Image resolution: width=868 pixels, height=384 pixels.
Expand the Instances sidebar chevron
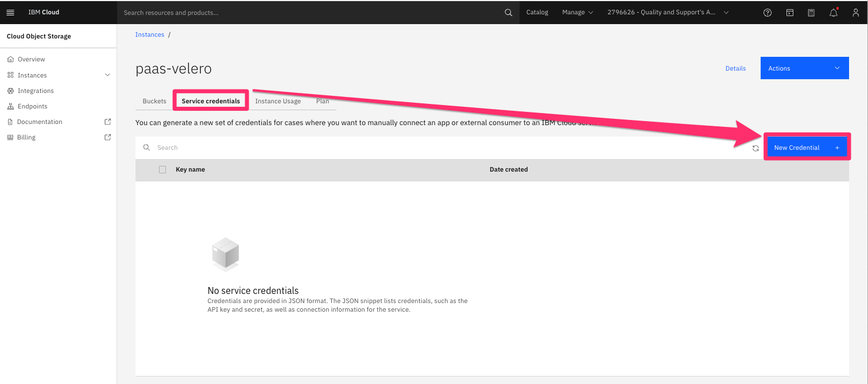[x=107, y=75]
